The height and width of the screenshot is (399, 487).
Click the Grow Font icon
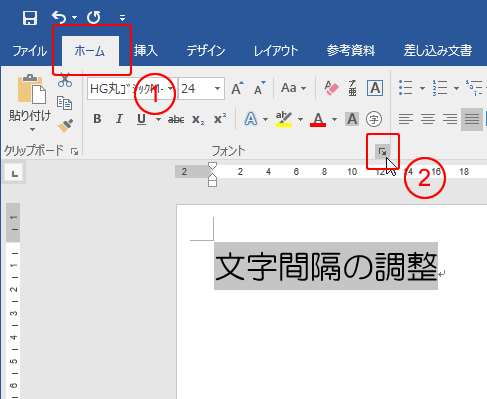[237, 88]
